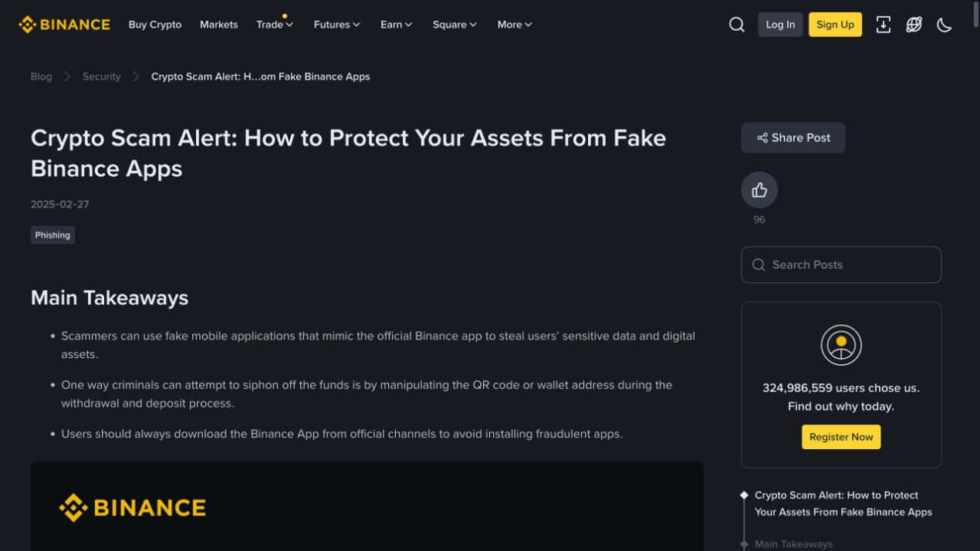This screenshot has height=551, width=980.
Task: Click the article title in table of contents
Action: click(x=843, y=504)
